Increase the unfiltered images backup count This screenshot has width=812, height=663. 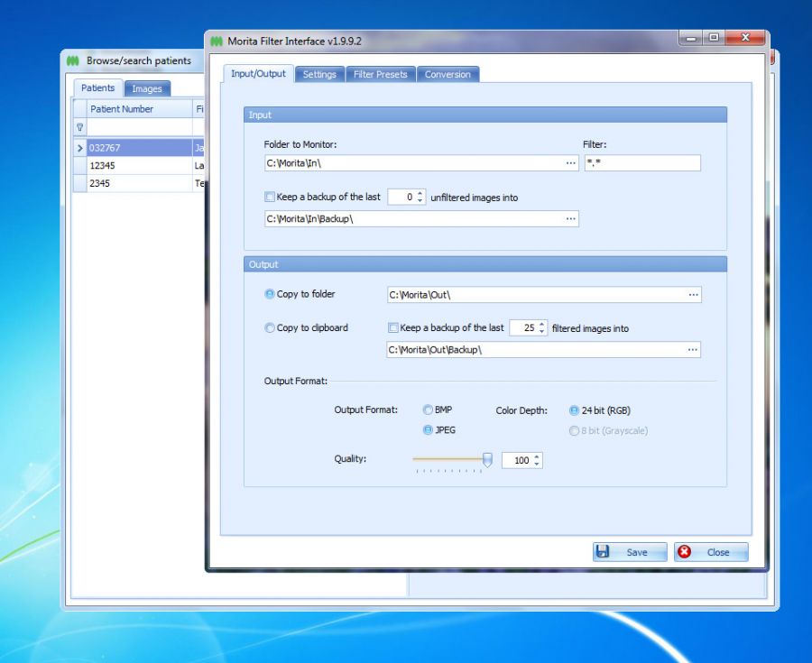coord(420,194)
